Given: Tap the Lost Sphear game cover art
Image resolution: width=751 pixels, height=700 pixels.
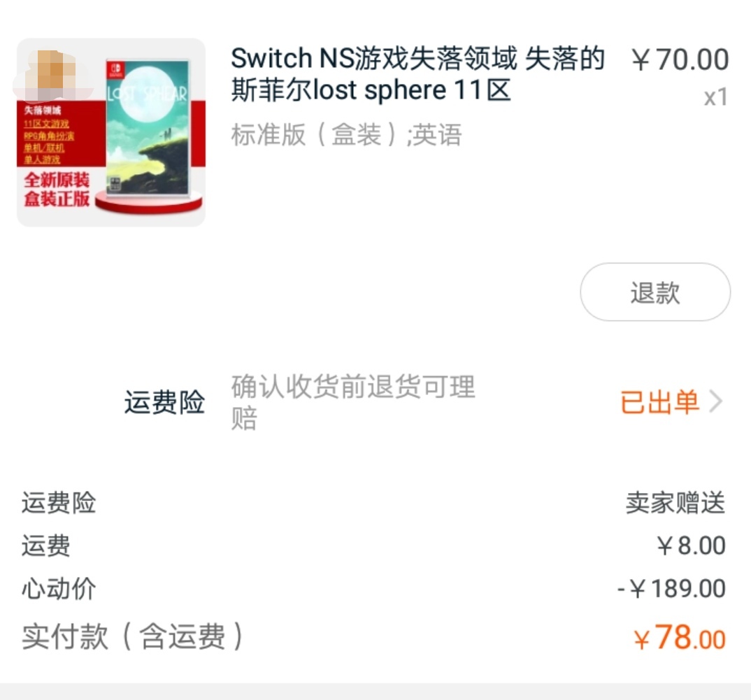Looking at the screenshot, I should [148, 126].
